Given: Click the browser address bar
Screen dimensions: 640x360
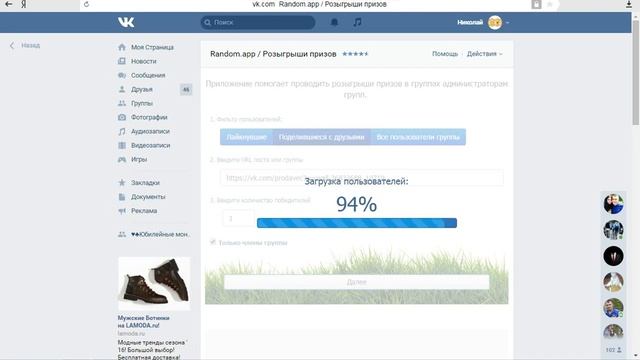Looking at the screenshot, I should 318,4.
